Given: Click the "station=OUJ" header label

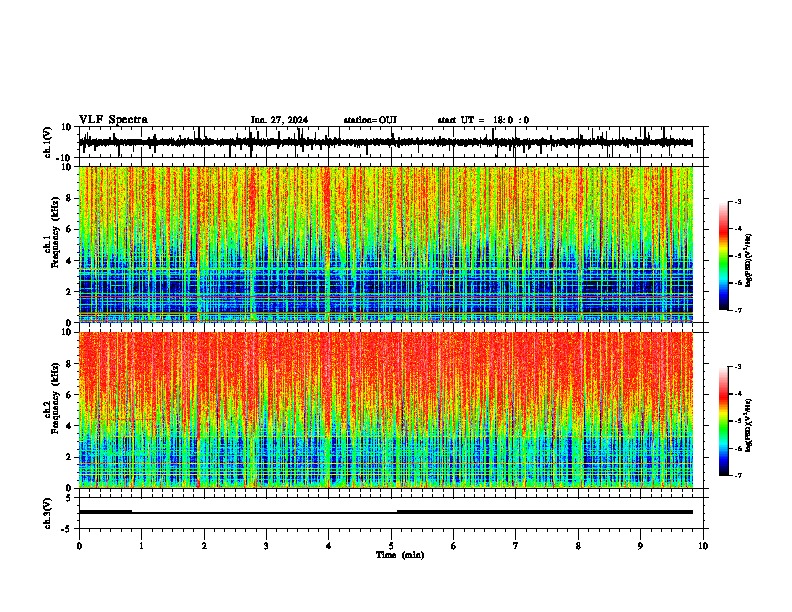Looking at the screenshot, I should (370, 120).
